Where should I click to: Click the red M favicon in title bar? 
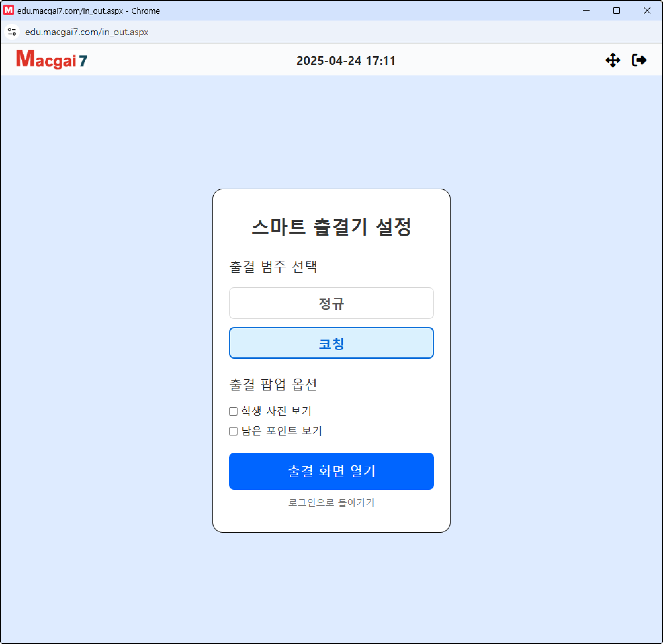point(9,10)
